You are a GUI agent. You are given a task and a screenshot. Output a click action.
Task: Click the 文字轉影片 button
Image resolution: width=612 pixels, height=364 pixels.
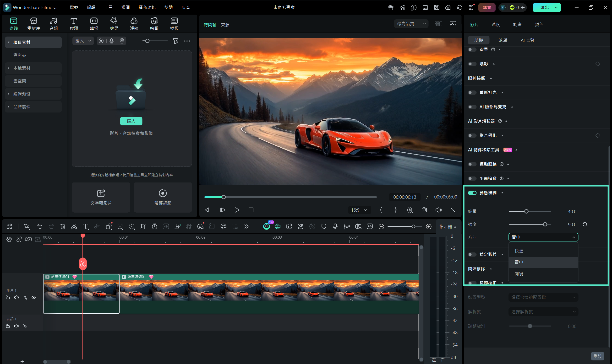coord(101,197)
